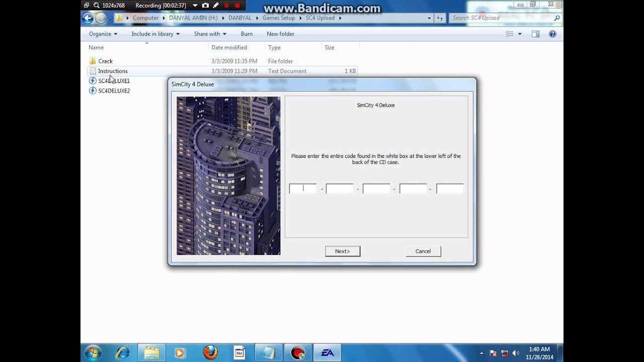The image size is (644, 362).
Task: Select the SC4DELUXE2 file
Action: (x=114, y=90)
